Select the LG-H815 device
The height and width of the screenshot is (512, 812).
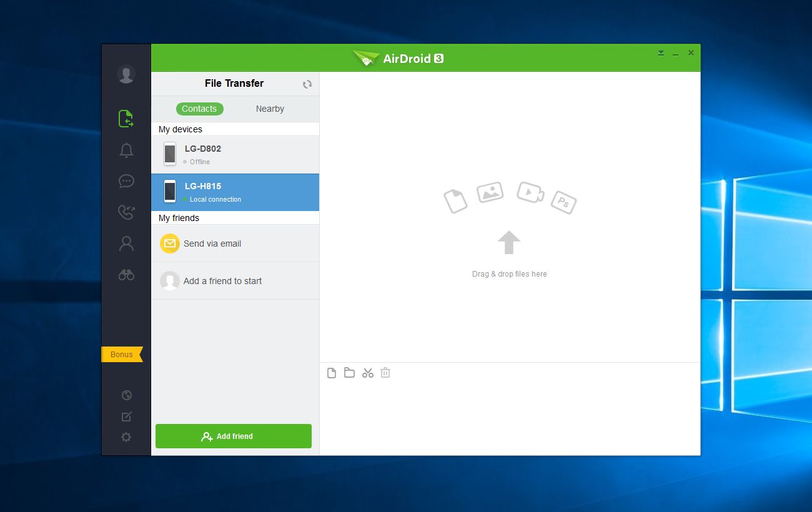click(235, 192)
